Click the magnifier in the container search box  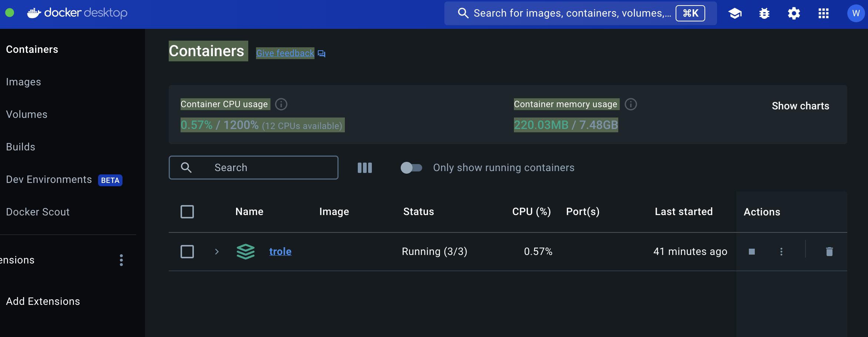186,168
